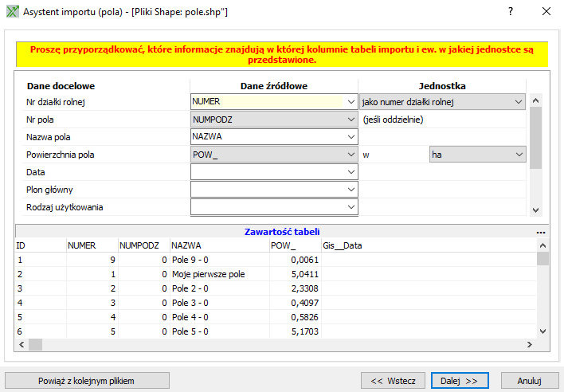The height and width of the screenshot is (392, 564).
Task: Close the import assistant window
Action: [546, 11]
